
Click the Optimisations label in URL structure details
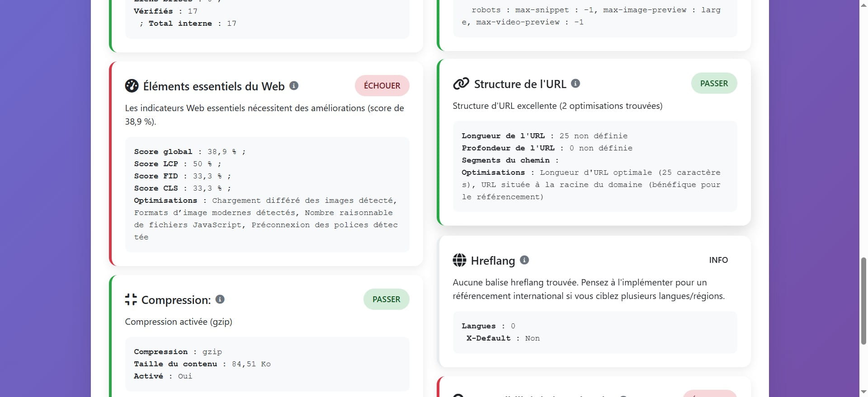pos(493,172)
